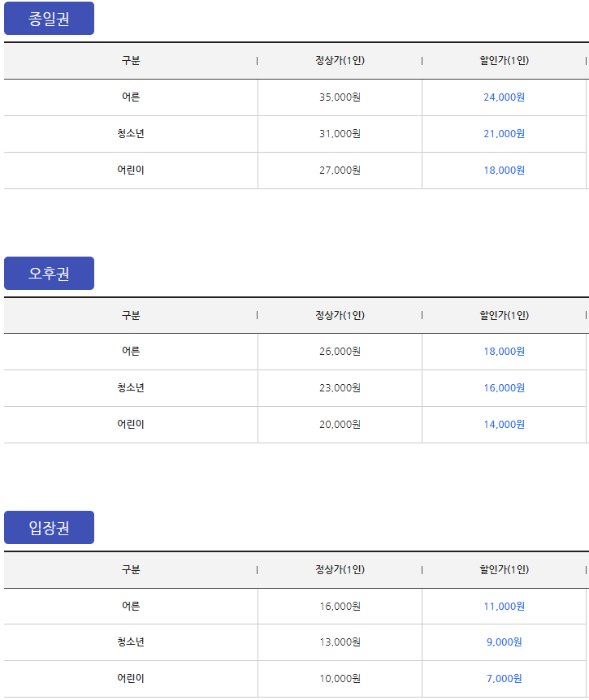The height and width of the screenshot is (700, 589).
Task: Select 정상가(1인) header in 종일권 table
Action: (340, 61)
